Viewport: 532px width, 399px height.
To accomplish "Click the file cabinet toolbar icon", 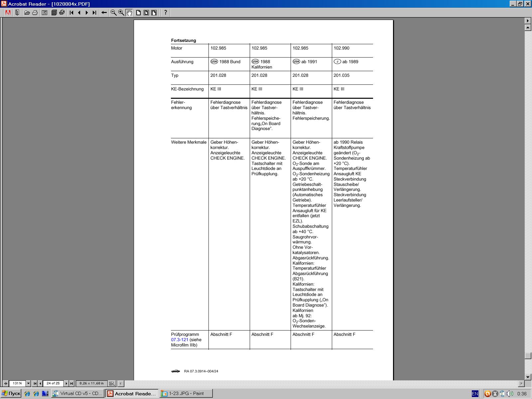I will 54,13.
